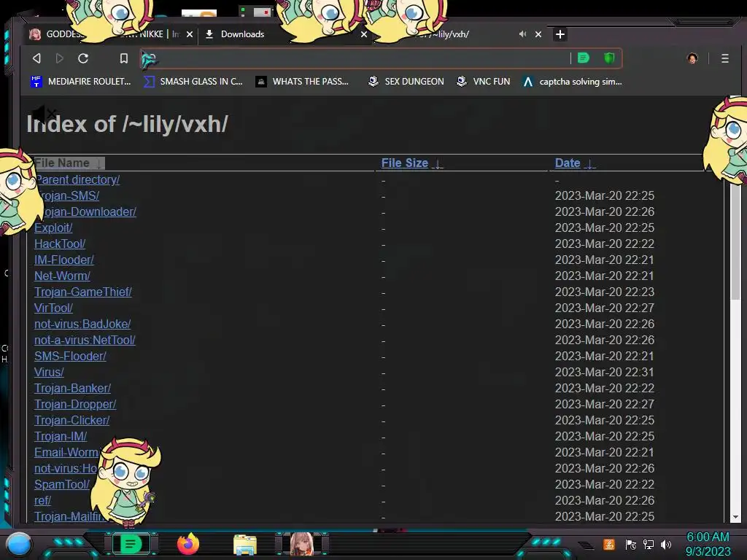Open the SMS-Flooder/ folder
The width and height of the screenshot is (747, 560).
(x=71, y=356)
